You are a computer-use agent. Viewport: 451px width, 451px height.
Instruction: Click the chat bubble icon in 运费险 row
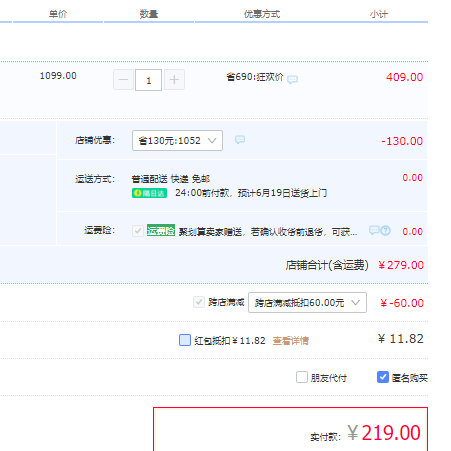pos(374,230)
